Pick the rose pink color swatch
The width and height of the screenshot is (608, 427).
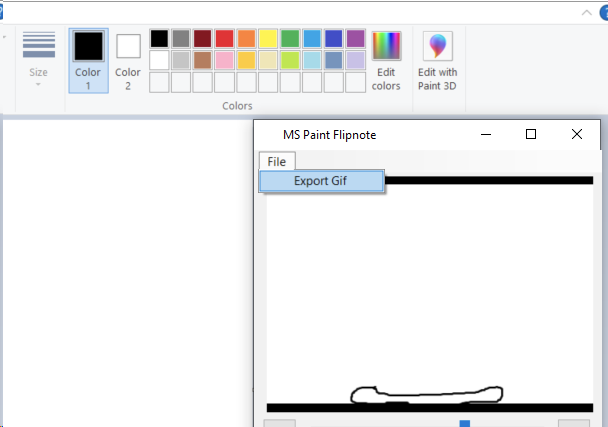[225, 60]
